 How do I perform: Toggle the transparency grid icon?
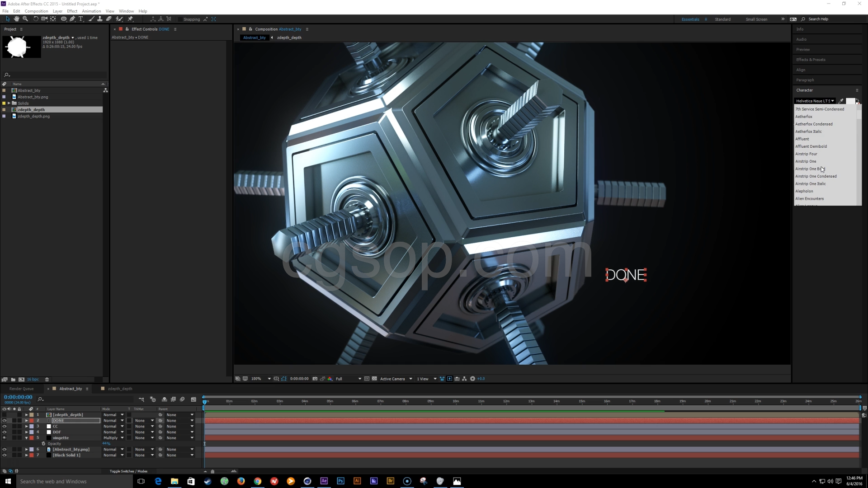[x=374, y=379]
